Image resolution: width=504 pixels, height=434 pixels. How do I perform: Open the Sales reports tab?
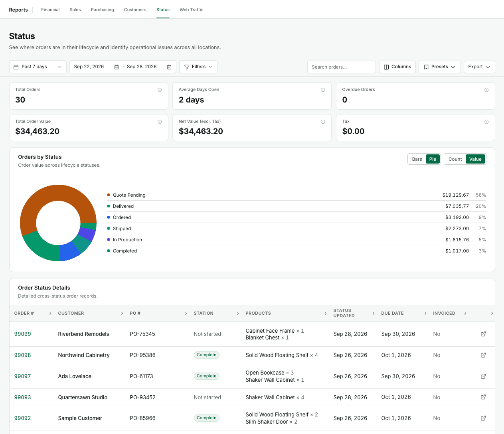tap(75, 10)
